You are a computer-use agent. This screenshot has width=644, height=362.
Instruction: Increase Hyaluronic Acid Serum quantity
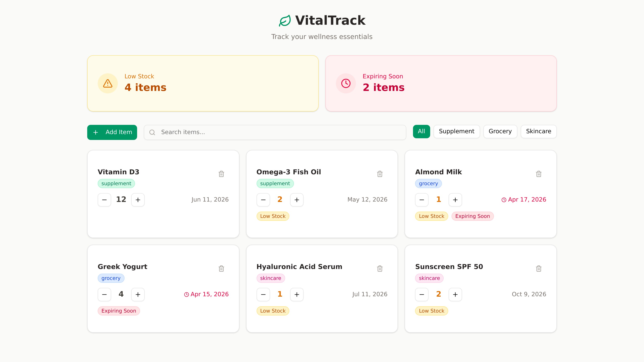pos(297,295)
